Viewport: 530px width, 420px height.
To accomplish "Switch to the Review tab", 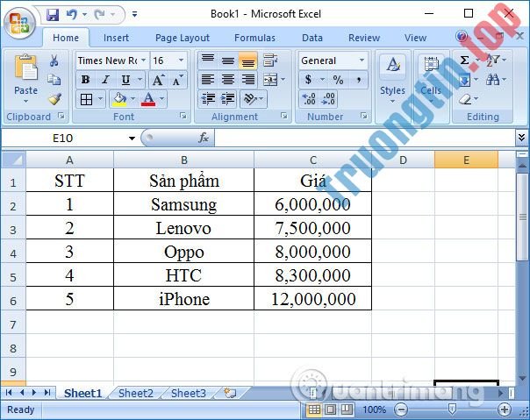I will 364,38.
